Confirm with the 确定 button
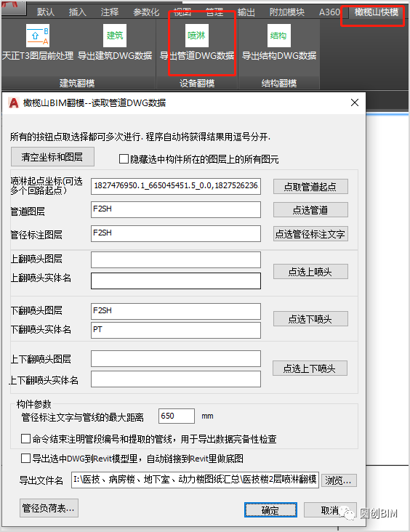Viewport: 410px width, 532px height. (270, 510)
